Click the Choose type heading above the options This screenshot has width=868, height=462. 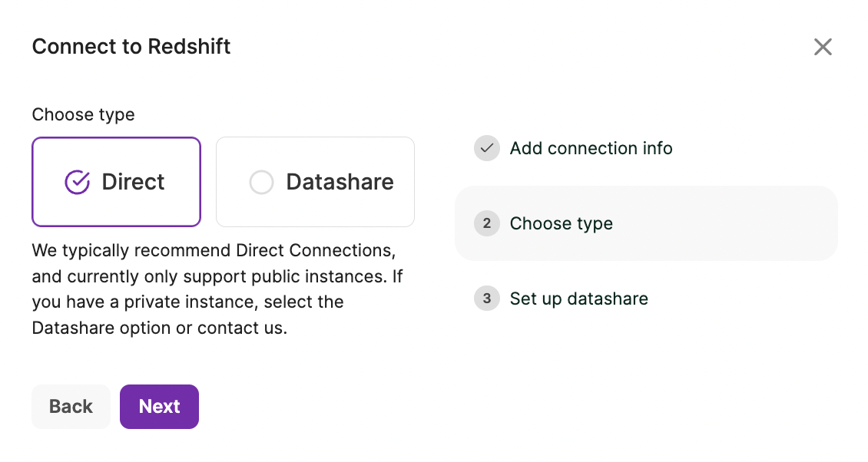[x=83, y=114]
